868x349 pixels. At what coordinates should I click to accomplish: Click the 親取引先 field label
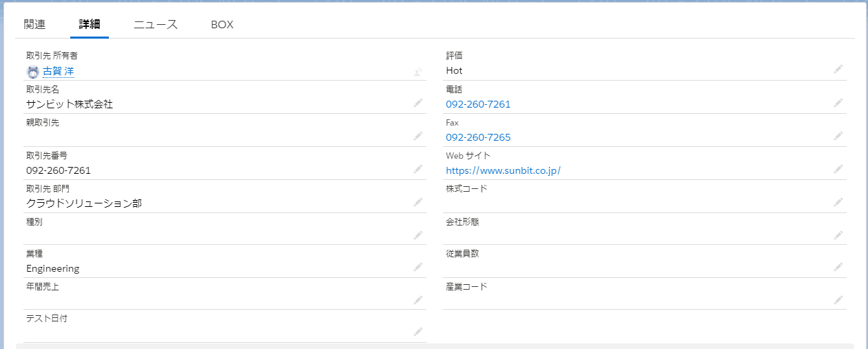coord(43,123)
